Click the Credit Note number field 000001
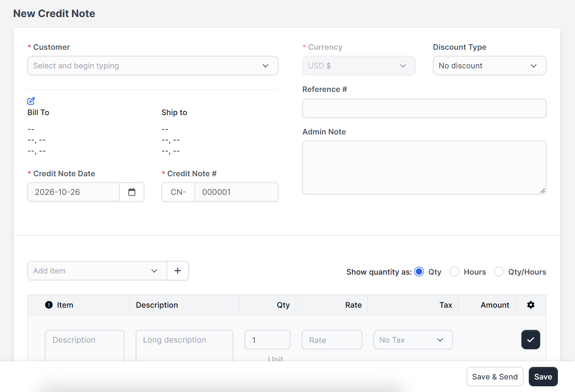This screenshot has width=575, height=392. (x=236, y=192)
